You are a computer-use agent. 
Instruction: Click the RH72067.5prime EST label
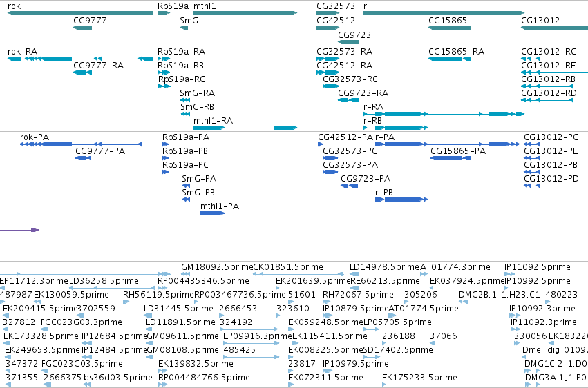(x=358, y=294)
